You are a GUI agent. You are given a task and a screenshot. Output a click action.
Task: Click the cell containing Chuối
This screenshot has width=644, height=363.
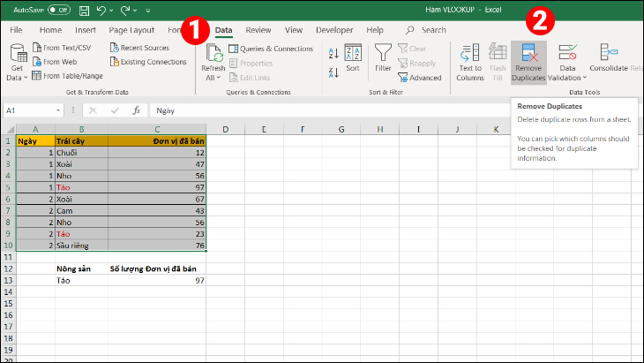point(81,153)
